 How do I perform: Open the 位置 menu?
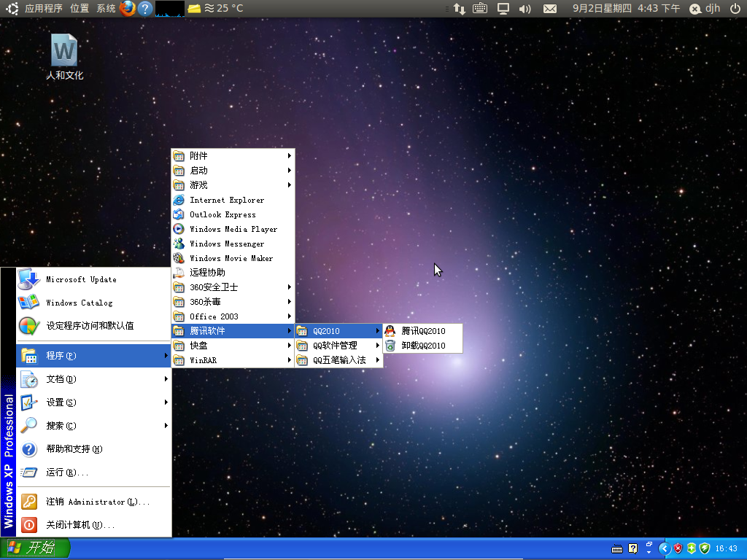[79, 8]
